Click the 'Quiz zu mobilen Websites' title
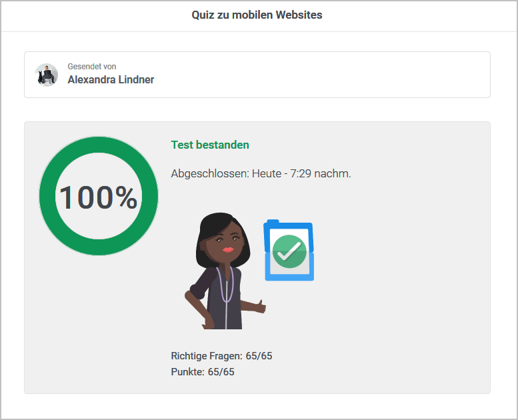 257,15
